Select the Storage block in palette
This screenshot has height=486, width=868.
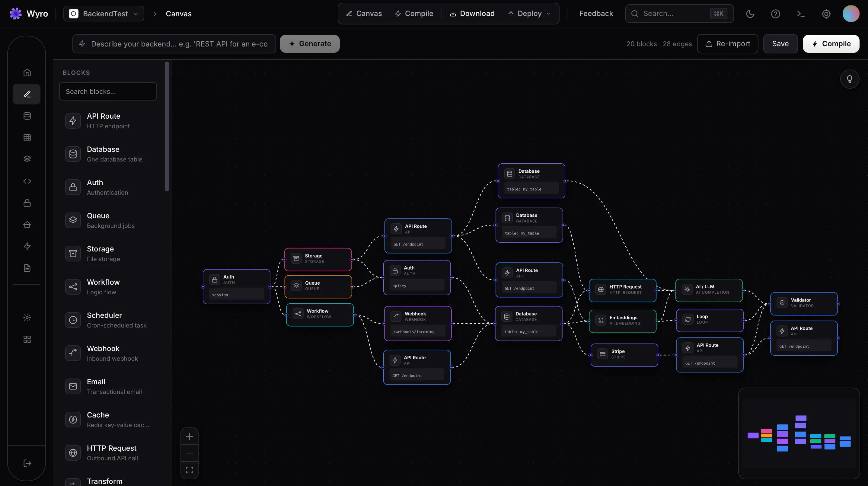[x=108, y=254]
